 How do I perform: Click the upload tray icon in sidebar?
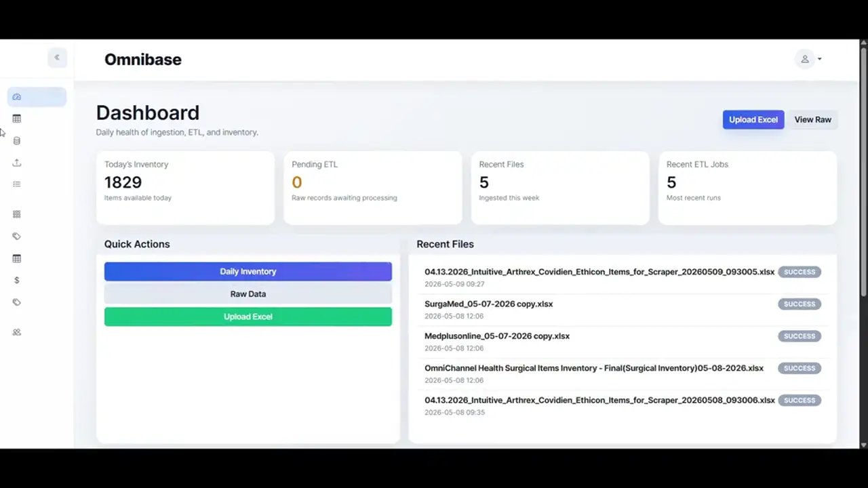click(17, 163)
